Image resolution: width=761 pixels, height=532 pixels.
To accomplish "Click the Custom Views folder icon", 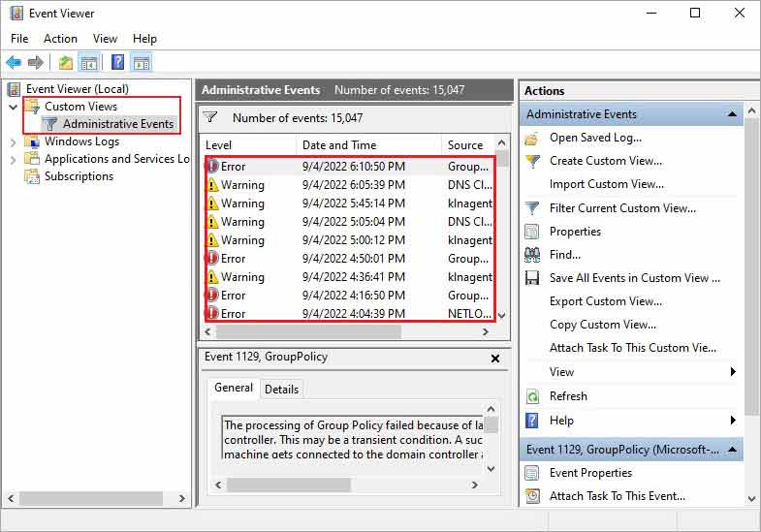I will (32, 107).
